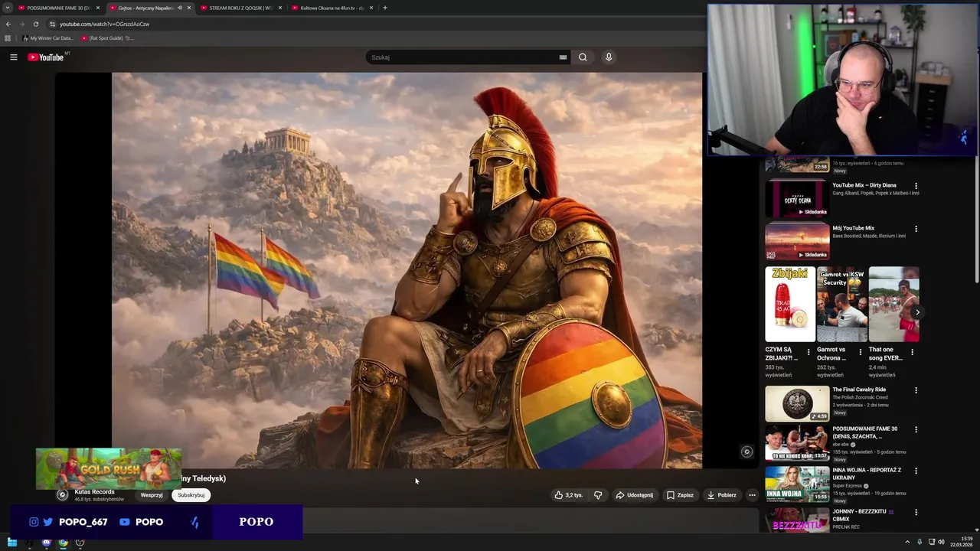Open options menu for PODSUMOWANIE FAME 30 video

(x=916, y=429)
